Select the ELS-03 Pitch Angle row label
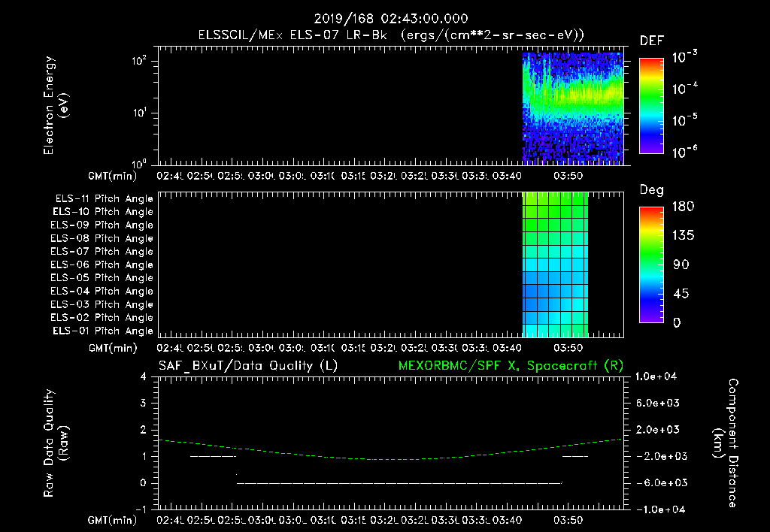Screen dimensions: 770x532 tap(102, 304)
